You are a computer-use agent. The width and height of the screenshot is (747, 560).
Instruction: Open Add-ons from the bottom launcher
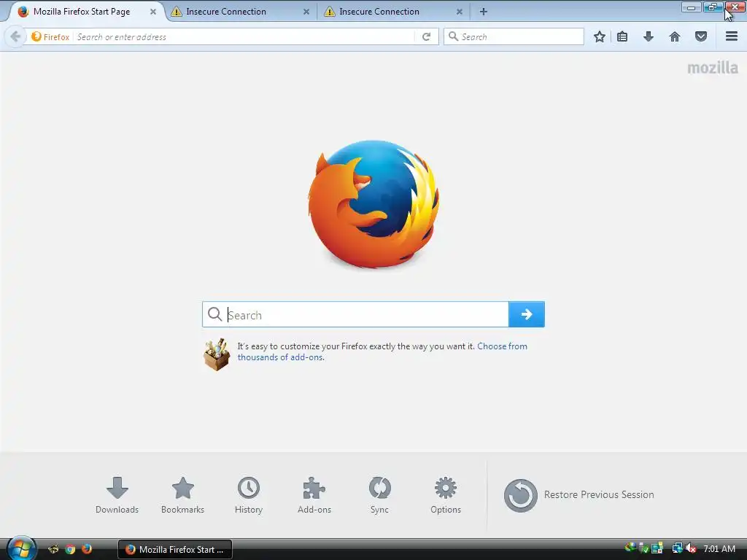click(314, 495)
